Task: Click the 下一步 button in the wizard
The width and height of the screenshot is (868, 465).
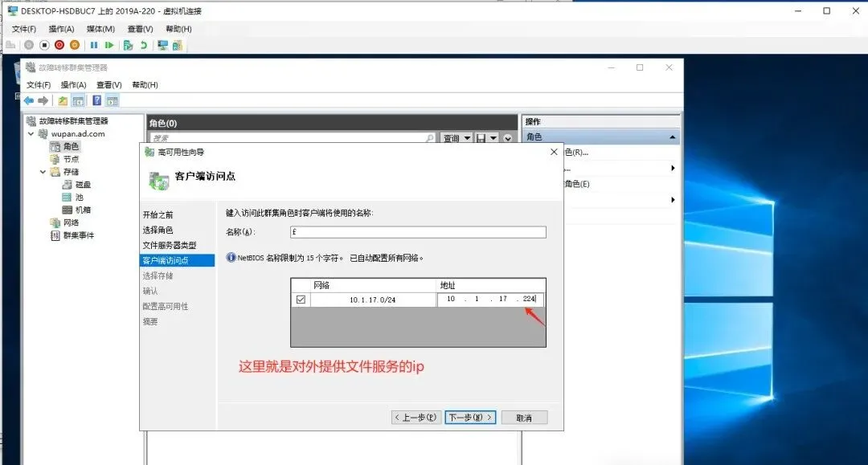Action: point(469,417)
